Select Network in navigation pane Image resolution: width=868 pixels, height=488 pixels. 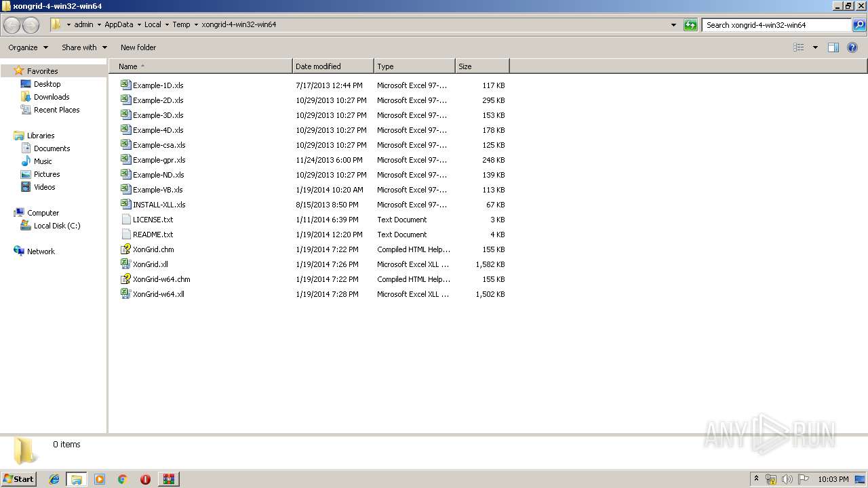41,251
